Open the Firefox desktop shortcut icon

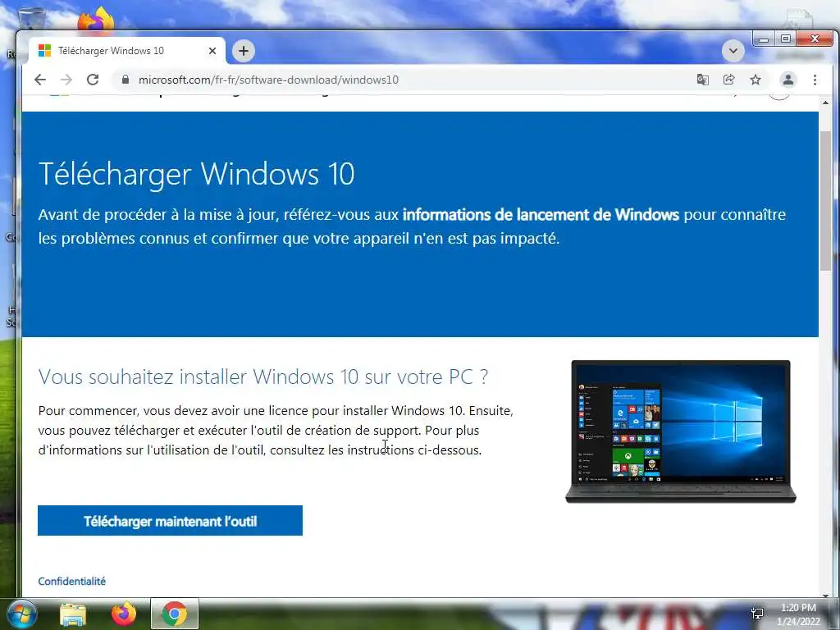97,21
